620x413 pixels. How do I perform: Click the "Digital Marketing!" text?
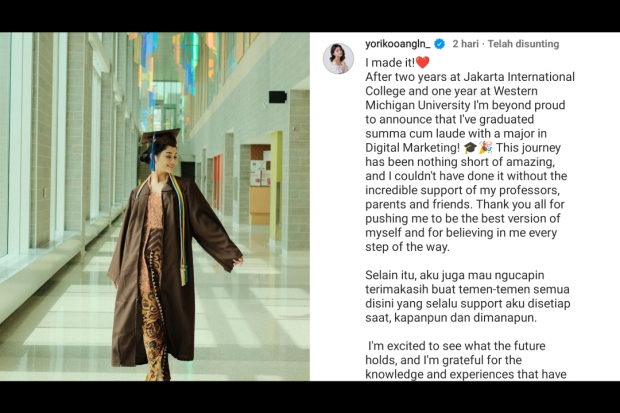click(x=412, y=148)
